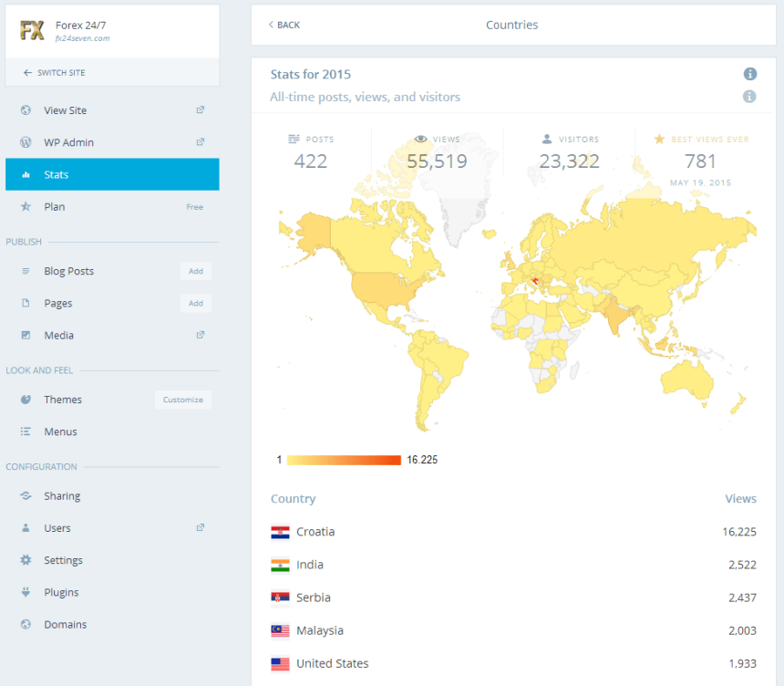This screenshot has height=686, width=784.
Task: Click the Croatia flag in the country list
Action: [283, 531]
